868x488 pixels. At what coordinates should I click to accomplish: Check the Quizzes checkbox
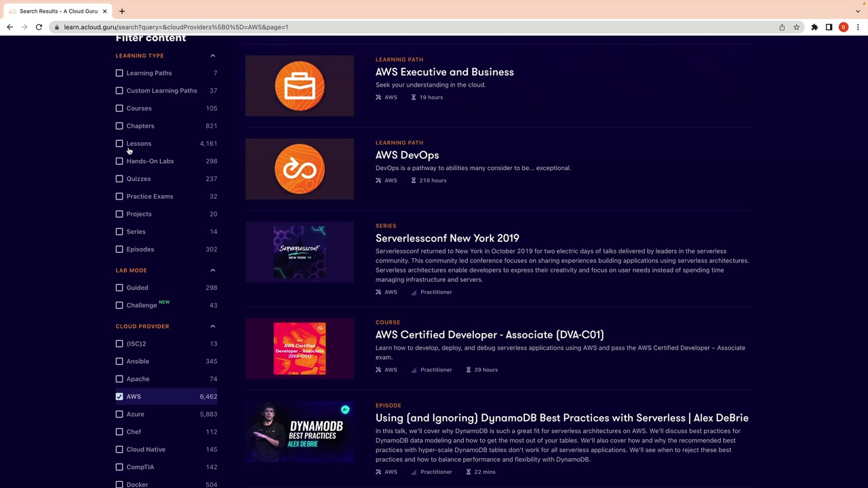point(119,179)
